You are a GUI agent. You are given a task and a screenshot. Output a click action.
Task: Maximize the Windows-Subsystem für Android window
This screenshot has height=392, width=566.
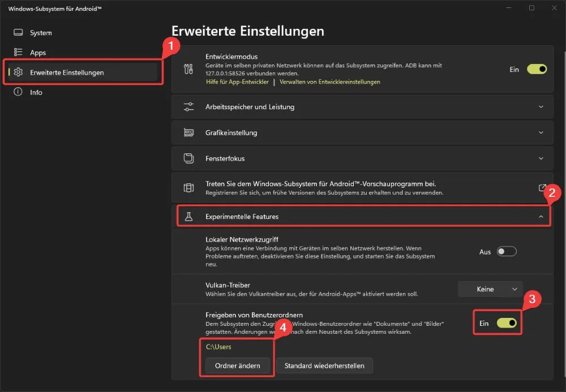(x=531, y=8)
